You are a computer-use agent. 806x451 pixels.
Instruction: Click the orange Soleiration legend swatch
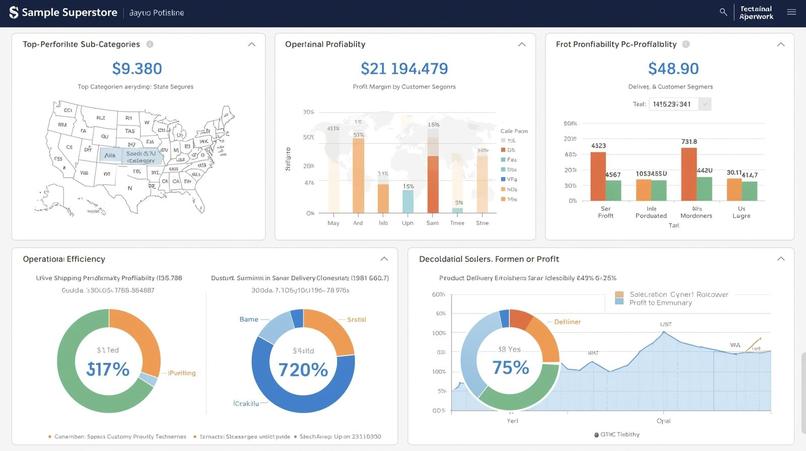[x=619, y=295]
